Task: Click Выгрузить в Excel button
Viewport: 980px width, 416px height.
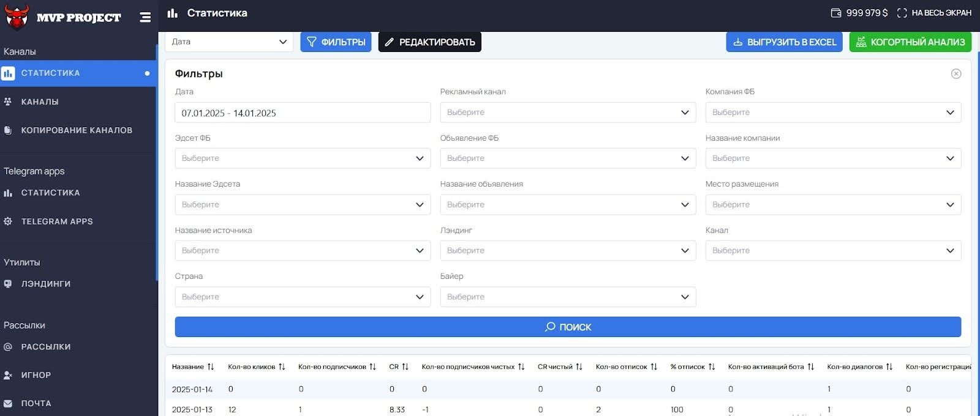Action: tap(785, 42)
